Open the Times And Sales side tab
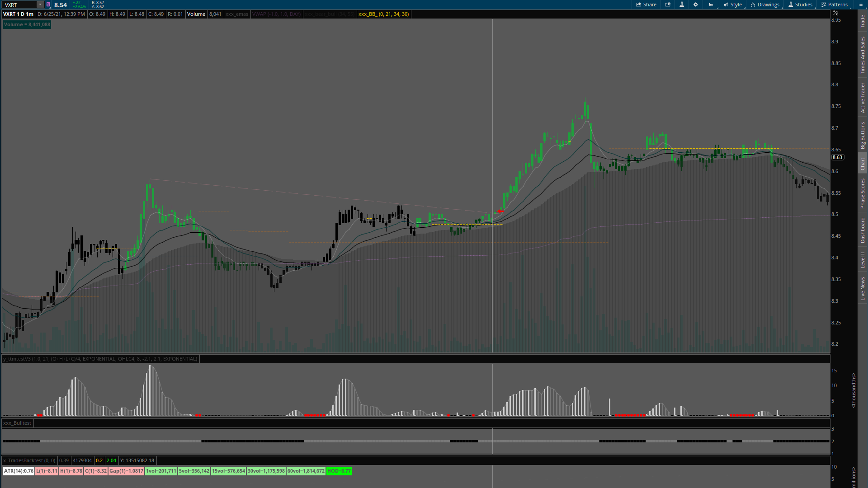Screen dimensions: 868x488 (863, 55)
